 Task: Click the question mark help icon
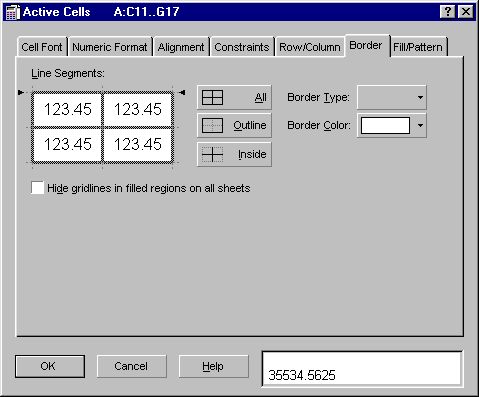[448, 12]
